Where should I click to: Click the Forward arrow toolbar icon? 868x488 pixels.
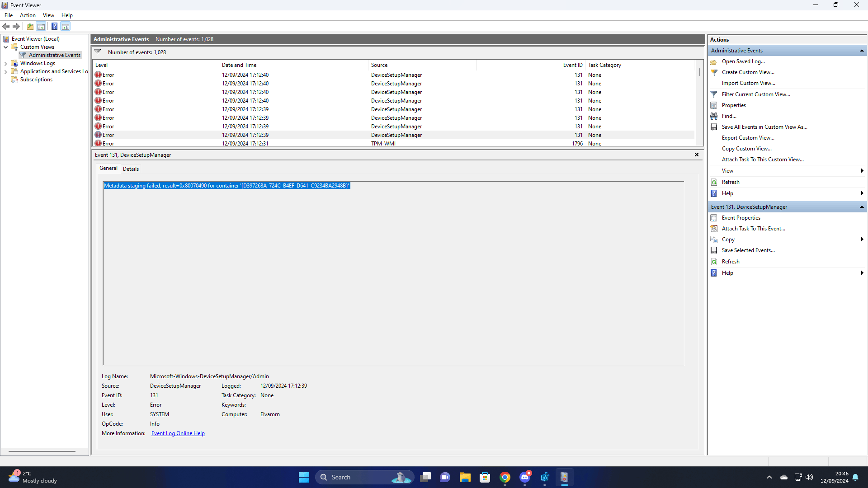click(16, 26)
